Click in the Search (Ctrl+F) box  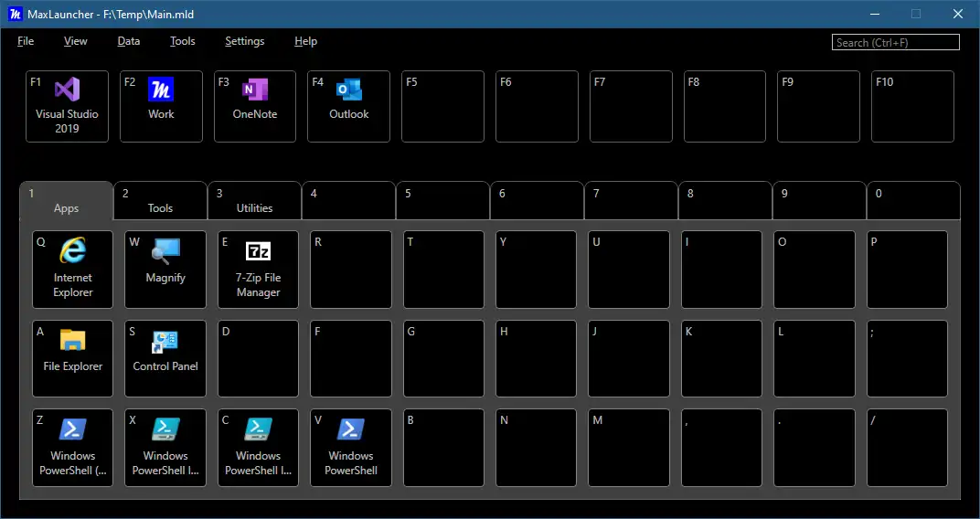(x=896, y=42)
